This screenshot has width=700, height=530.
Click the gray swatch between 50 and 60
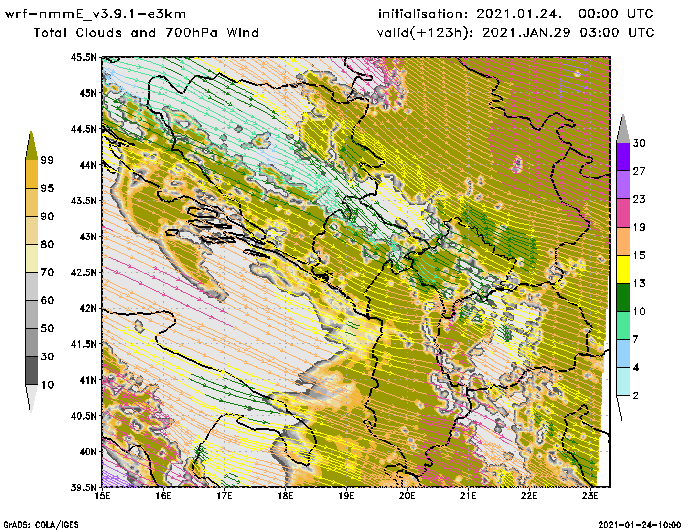pyautogui.click(x=31, y=315)
